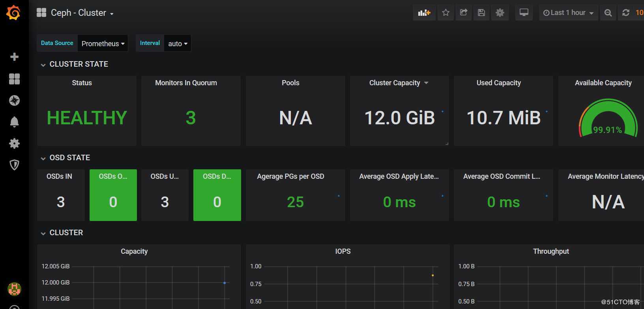The width and height of the screenshot is (644, 309).
Task: Open the Configuration gear in sidebar
Action: (x=14, y=143)
